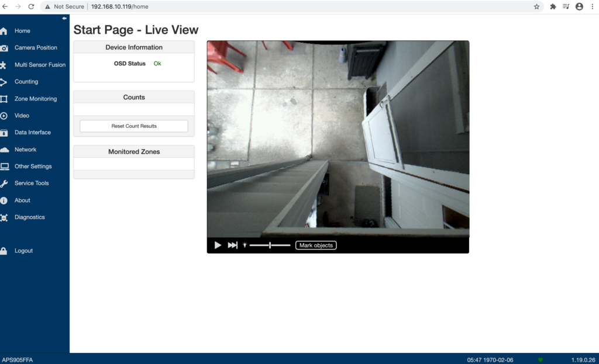The height and width of the screenshot is (364, 599).
Task: Play the live view video
Action: [x=218, y=245]
